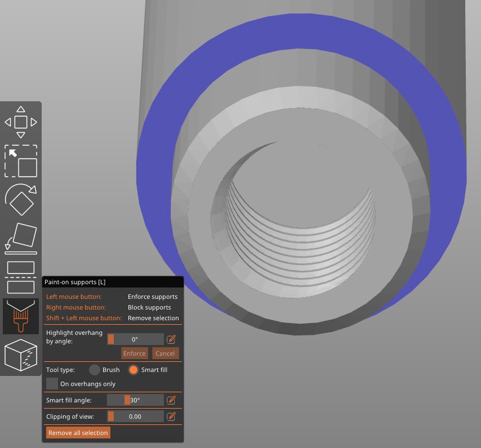Select the Rotate tool icon

(21, 199)
